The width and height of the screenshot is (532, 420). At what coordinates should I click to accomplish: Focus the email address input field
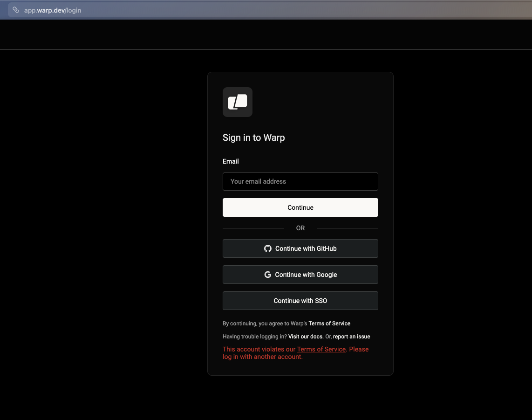(300, 181)
